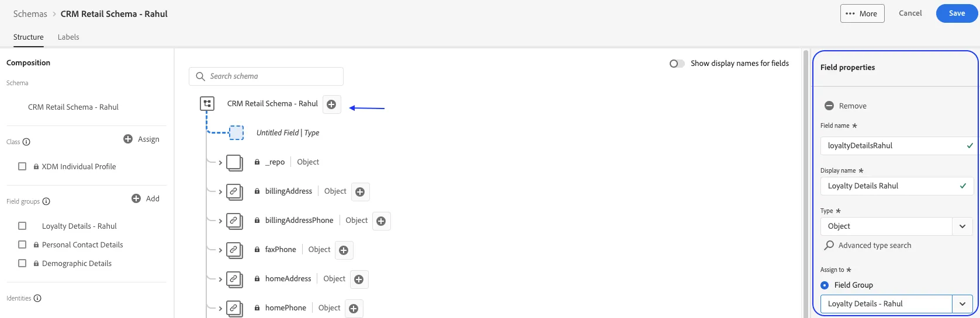Image resolution: width=980 pixels, height=318 pixels.
Task: Expand the _repo object node
Action: 220,163
